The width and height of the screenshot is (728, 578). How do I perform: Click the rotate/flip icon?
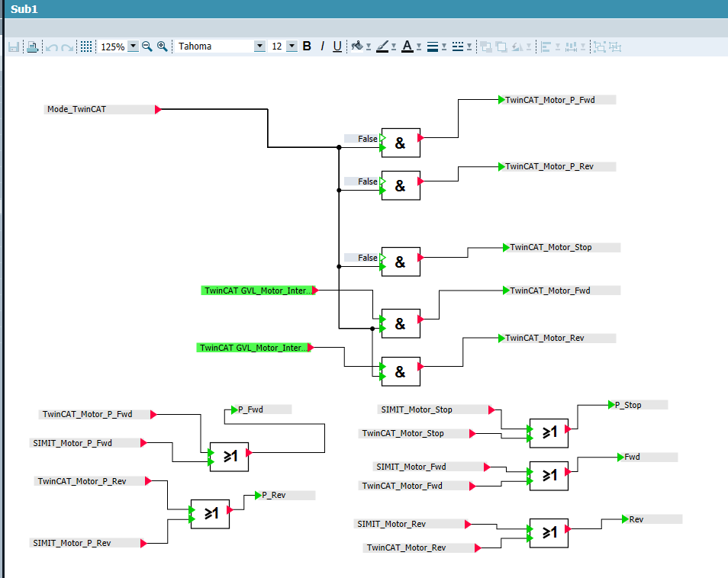(x=517, y=47)
